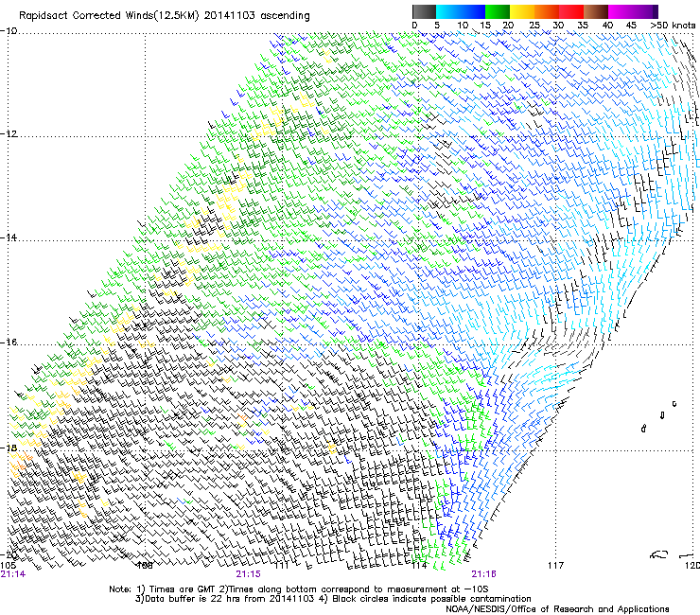The height and width of the screenshot is (615, 700).
Task: Select the legend scale label '35'
Action: [x=583, y=26]
